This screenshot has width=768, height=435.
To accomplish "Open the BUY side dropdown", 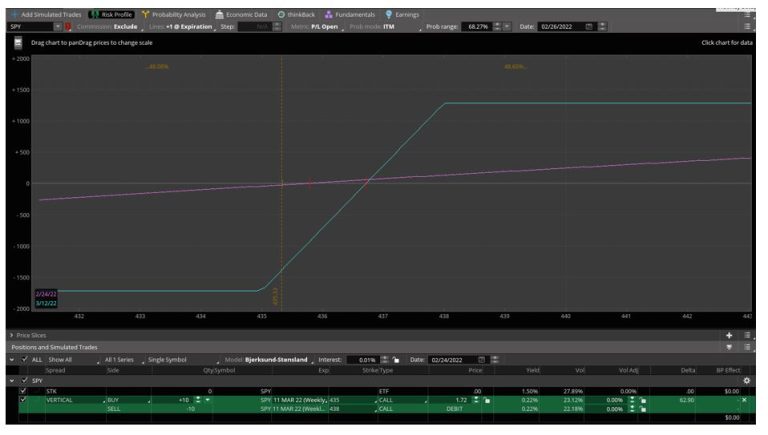I will pos(128,400).
